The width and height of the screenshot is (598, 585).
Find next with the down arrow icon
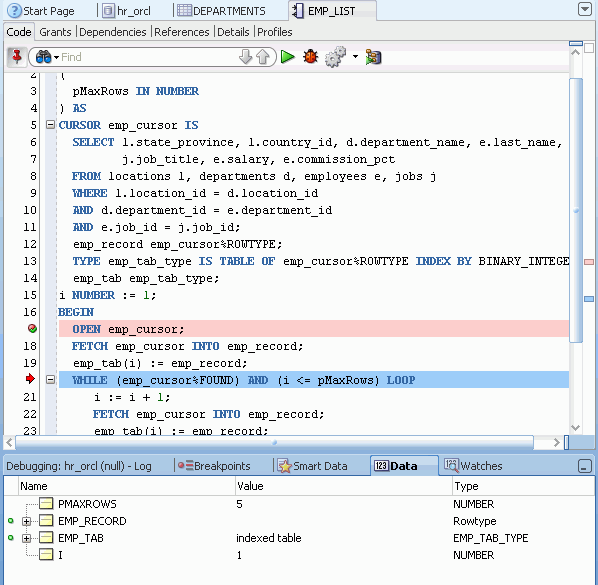(246, 57)
